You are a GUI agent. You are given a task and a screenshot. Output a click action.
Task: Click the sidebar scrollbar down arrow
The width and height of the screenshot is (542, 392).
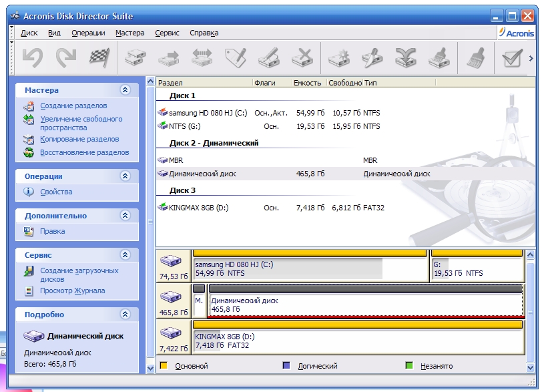[150, 368]
